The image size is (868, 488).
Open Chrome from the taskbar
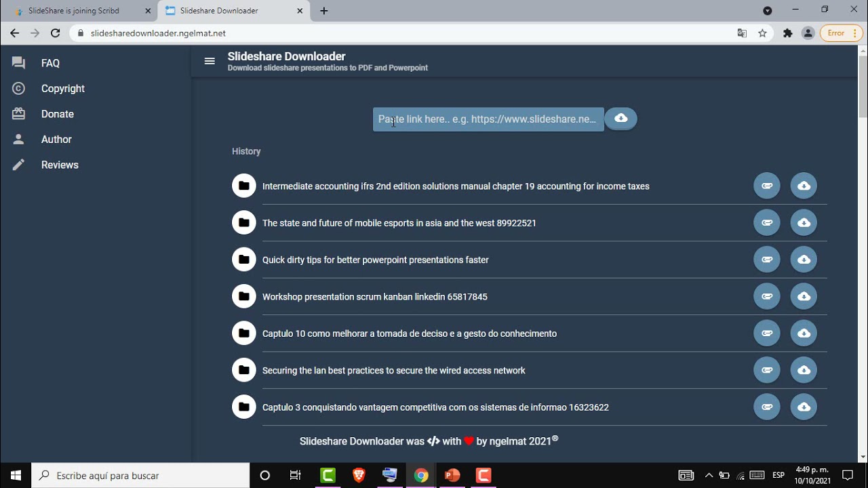point(421,475)
